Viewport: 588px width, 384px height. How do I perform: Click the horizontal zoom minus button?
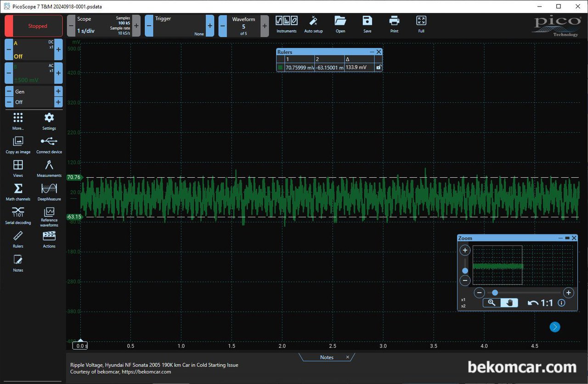click(479, 293)
